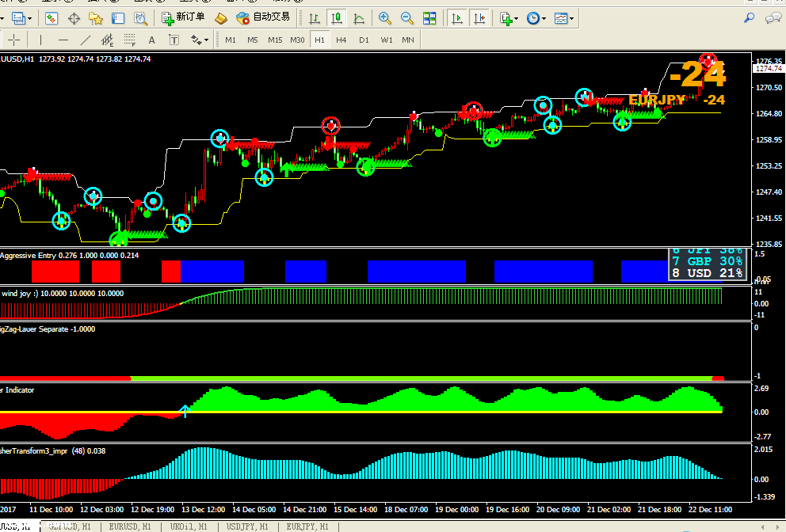
Task: Show the Navigator folder-star icon
Action: (x=96, y=19)
